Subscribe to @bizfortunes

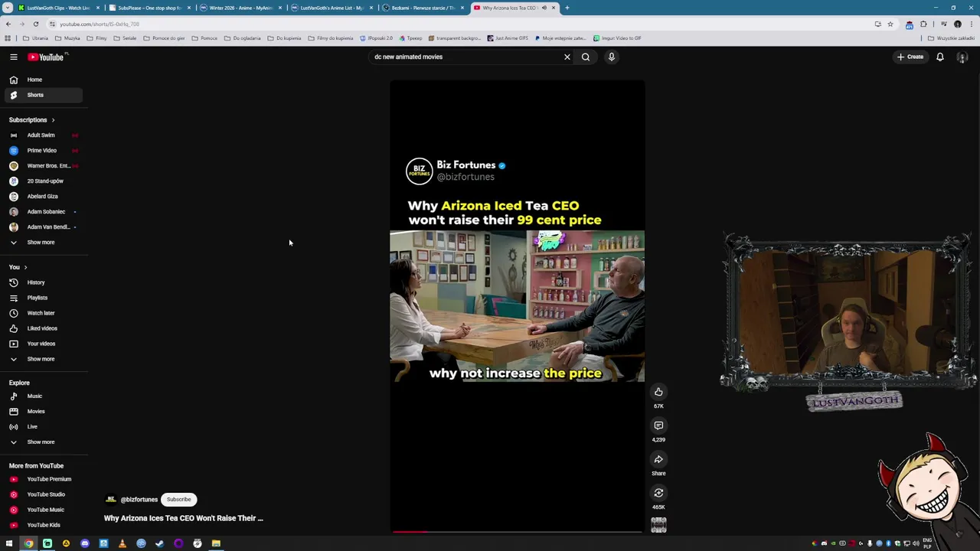tap(178, 499)
